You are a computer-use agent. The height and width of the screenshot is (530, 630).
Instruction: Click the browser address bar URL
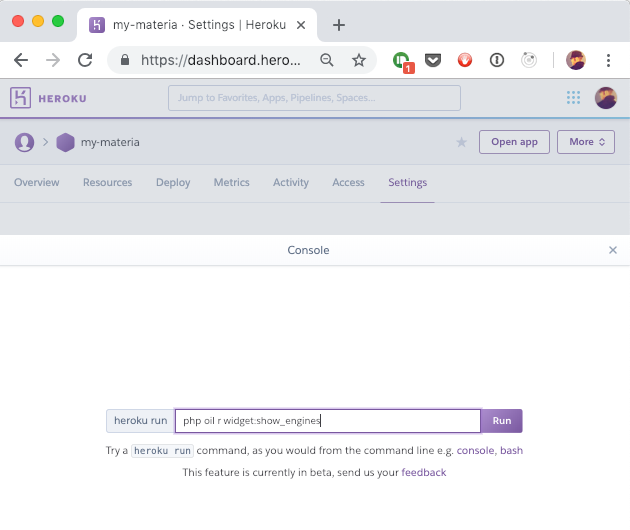point(221,60)
